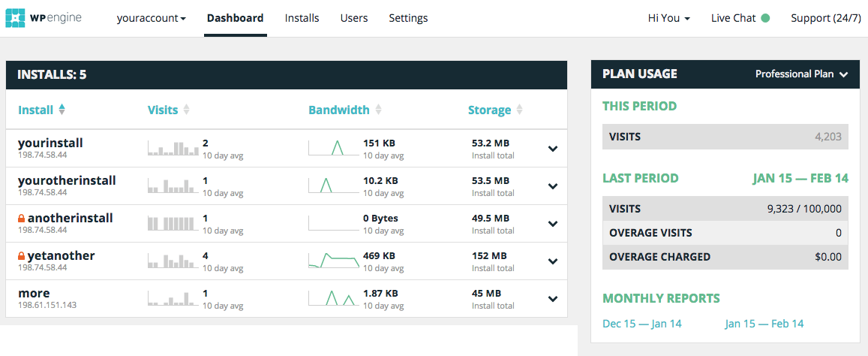Click the visits bar chart for yourinstall
Image resolution: width=868 pixels, height=356 pixels.
coord(173,148)
